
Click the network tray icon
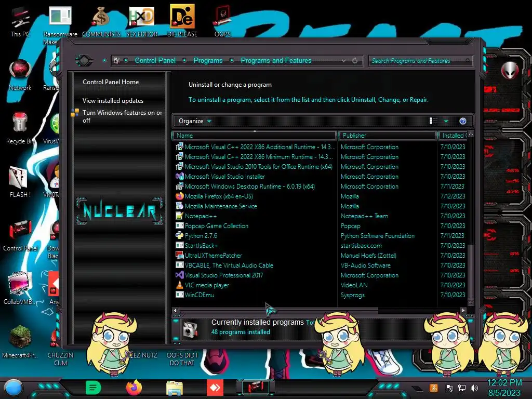462,388
